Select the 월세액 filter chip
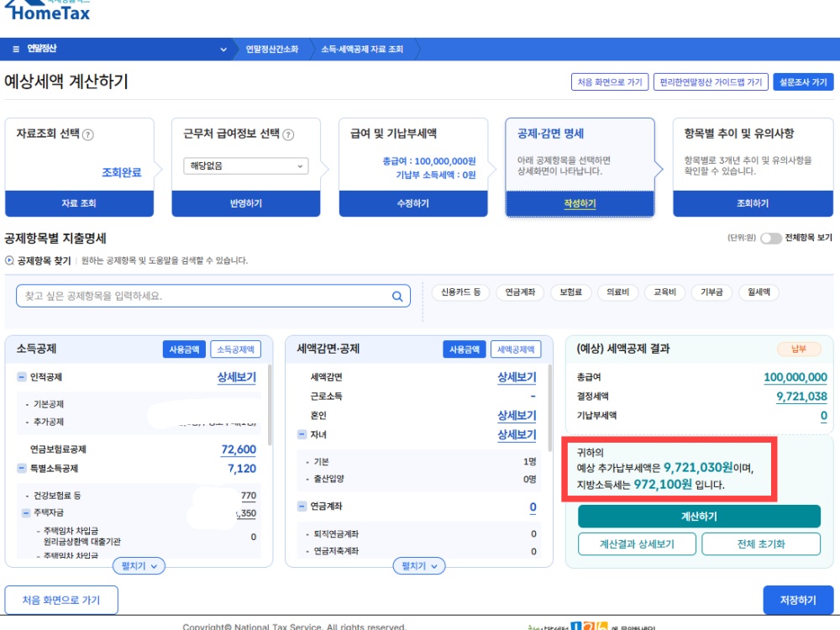This screenshot has height=630, width=840. 759,292
